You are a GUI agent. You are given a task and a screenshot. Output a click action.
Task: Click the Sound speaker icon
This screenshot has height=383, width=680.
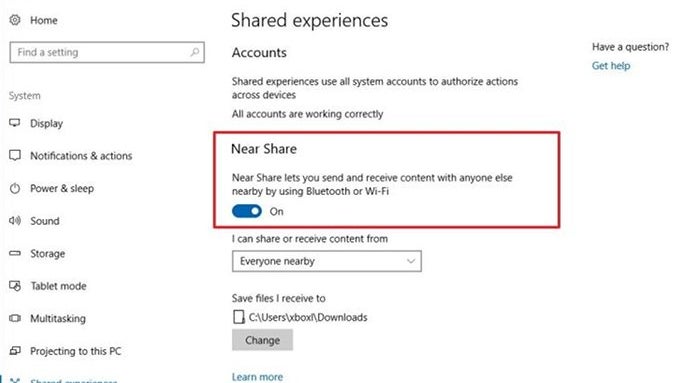tap(15, 221)
